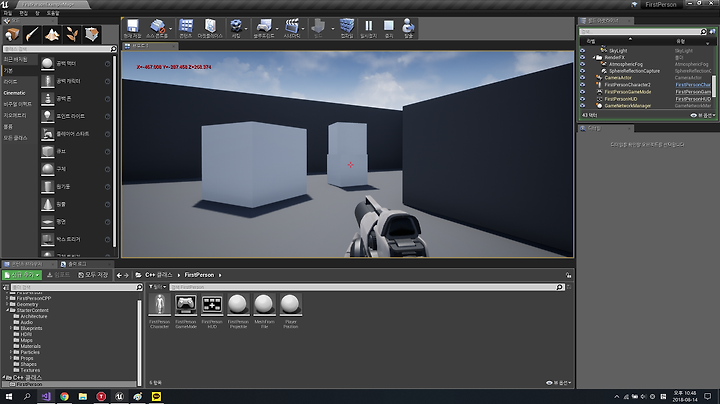Collapse the RenderFX folder in World Outliner
The height and width of the screenshot is (404, 720).
(594, 57)
